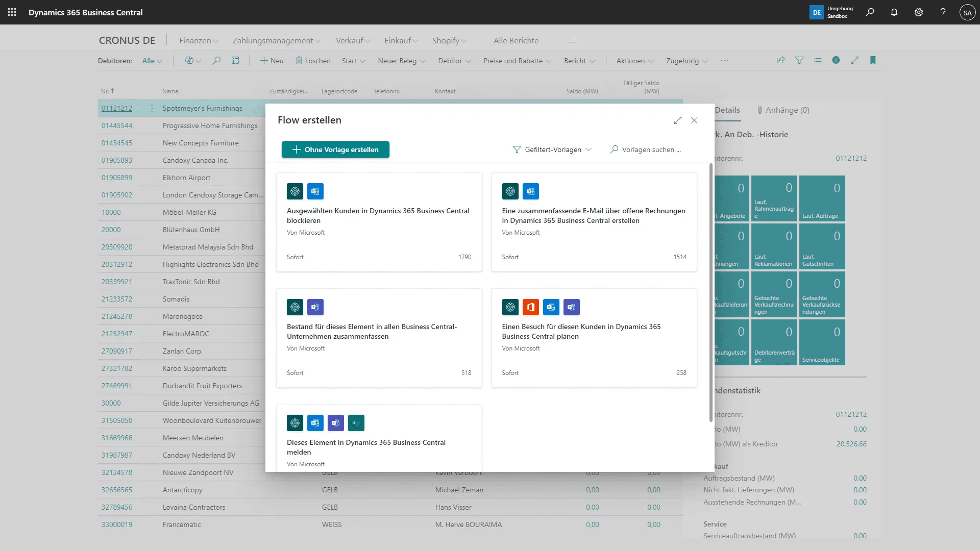Open the Finanzen menu
This screenshot has height=551, width=980.
[199, 40]
